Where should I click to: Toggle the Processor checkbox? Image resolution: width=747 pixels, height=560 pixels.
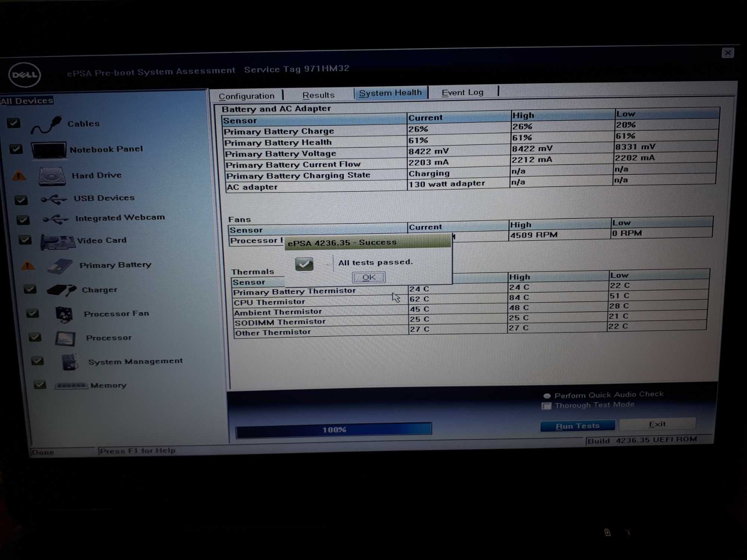coord(35,337)
